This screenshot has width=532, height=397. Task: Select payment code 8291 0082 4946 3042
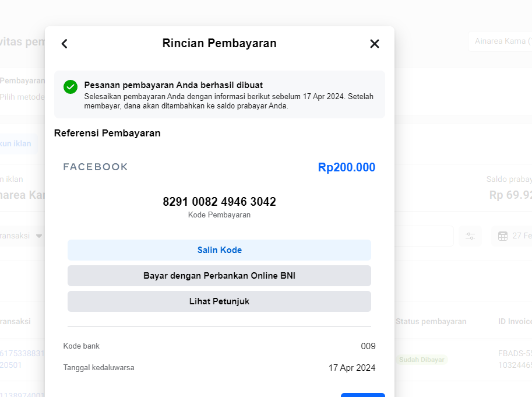coord(219,202)
